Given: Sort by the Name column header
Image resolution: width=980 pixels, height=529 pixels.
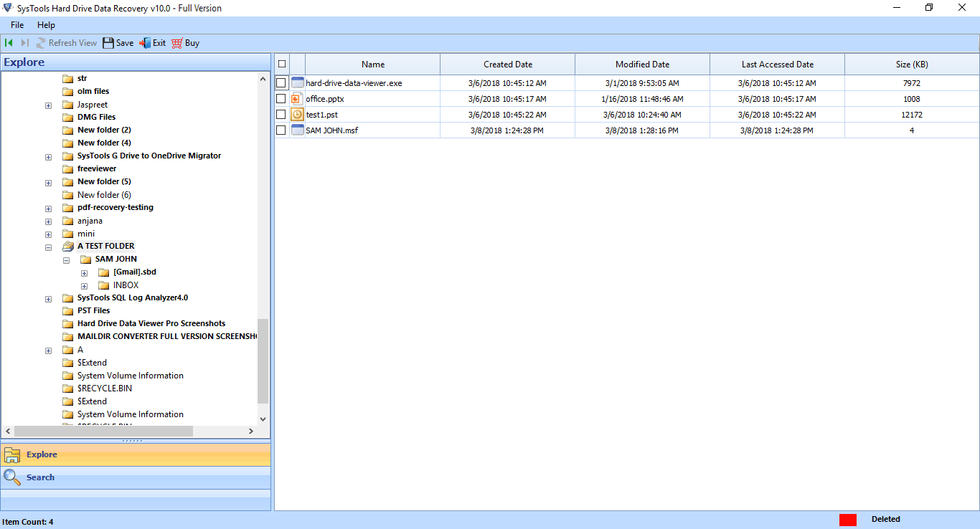Looking at the screenshot, I should point(373,65).
